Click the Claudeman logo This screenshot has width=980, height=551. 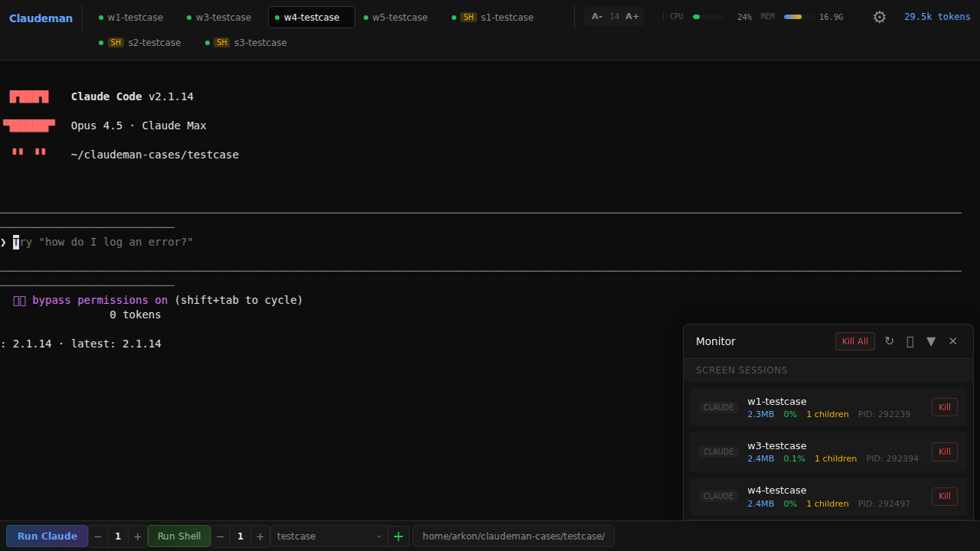point(41,18)
